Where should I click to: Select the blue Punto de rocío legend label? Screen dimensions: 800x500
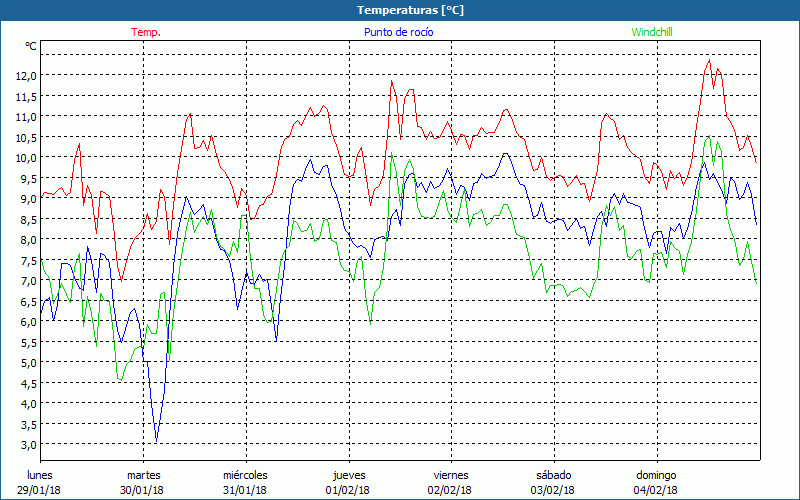coord(398,32)
